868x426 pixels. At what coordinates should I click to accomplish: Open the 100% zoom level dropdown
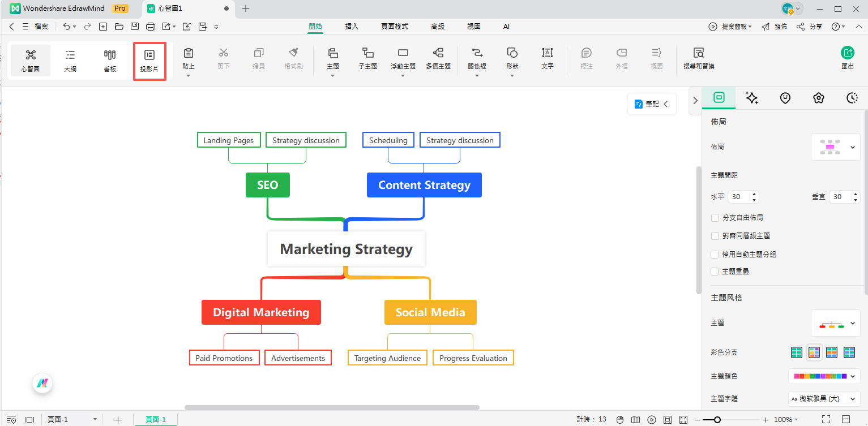click(786, 420)
